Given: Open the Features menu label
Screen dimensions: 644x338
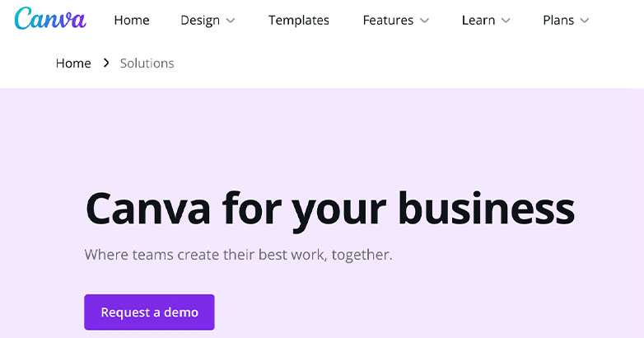Looking at the screenshot, I should tap(388, 20).
